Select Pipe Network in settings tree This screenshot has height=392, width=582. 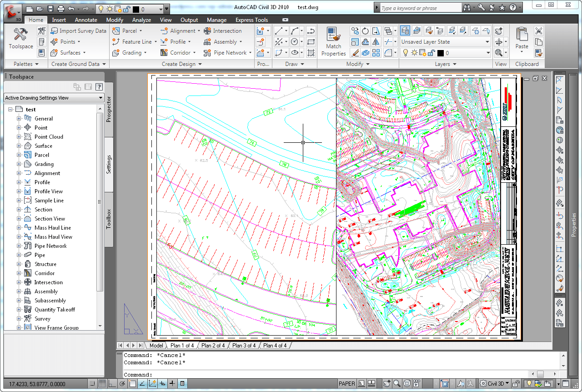point(50,246)
